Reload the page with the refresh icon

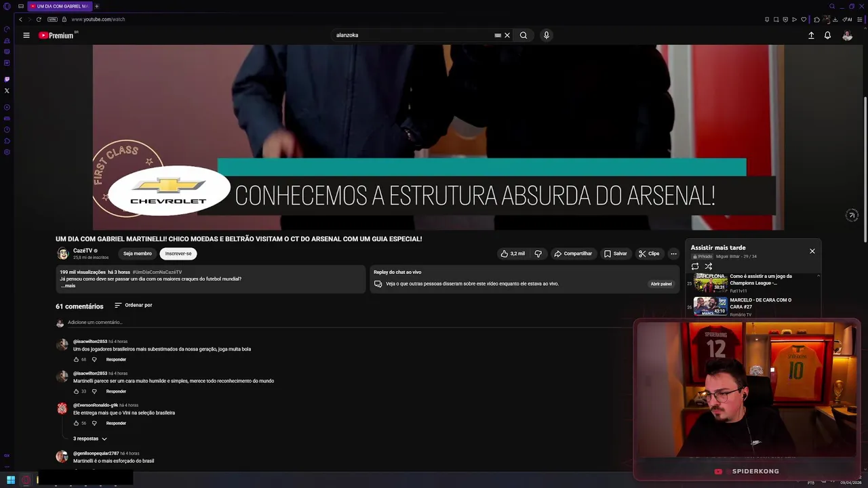(x=39, y=19)
